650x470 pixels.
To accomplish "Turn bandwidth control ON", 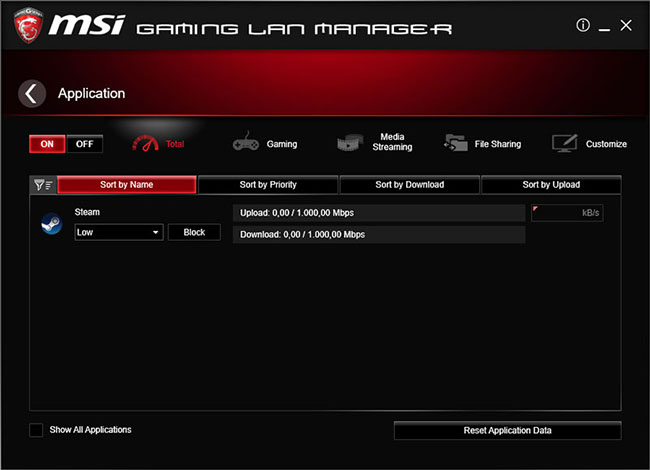I will (x=47, y=144).
